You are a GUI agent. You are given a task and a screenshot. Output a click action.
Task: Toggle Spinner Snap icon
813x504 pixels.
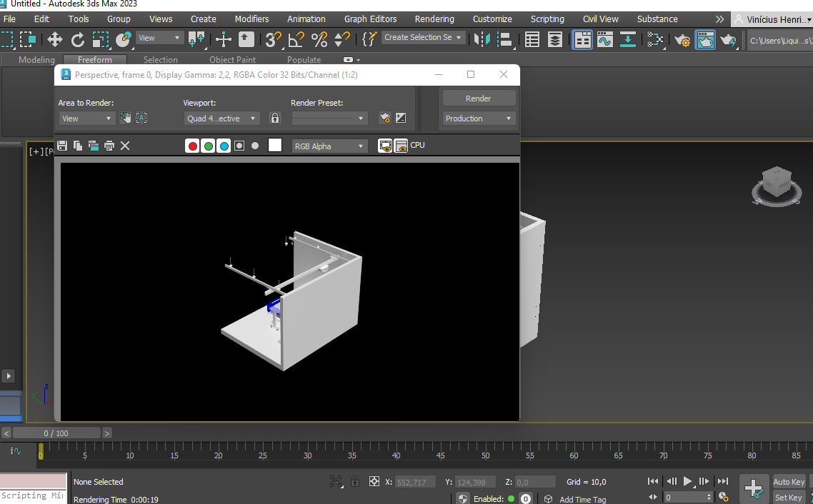[x=341, y=39]
